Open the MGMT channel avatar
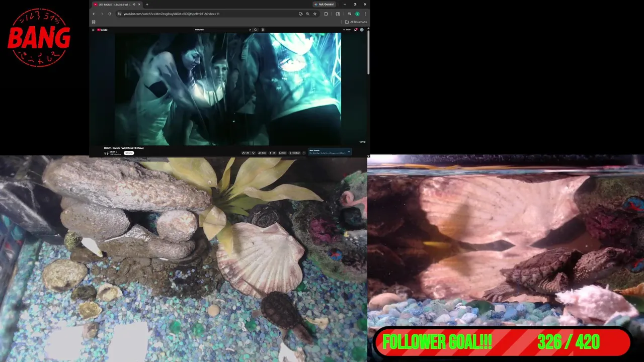The height and width of the screenshot is (362, 644). [x=106, y=153]
